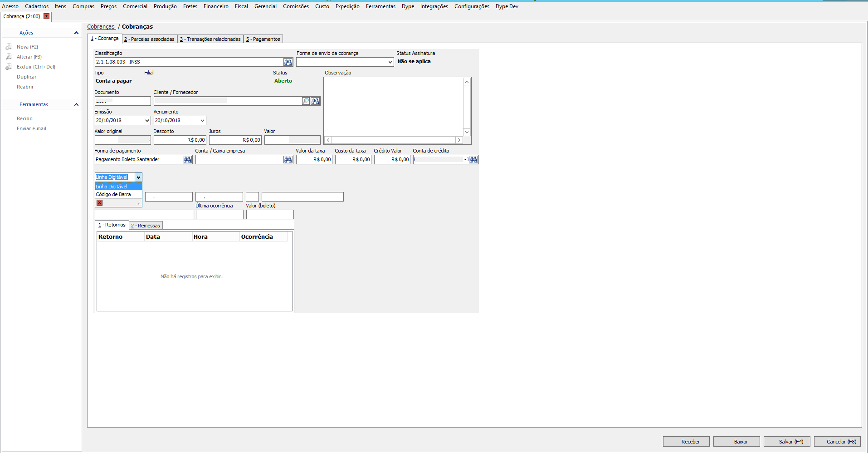
Task: Click the Nova (F2) document icon
Action: [9, 47]
